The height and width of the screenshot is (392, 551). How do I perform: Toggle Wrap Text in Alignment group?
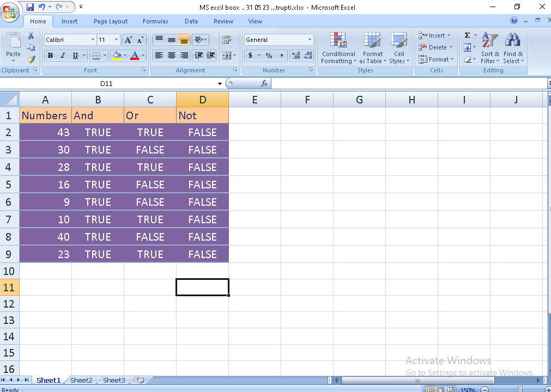227,40
